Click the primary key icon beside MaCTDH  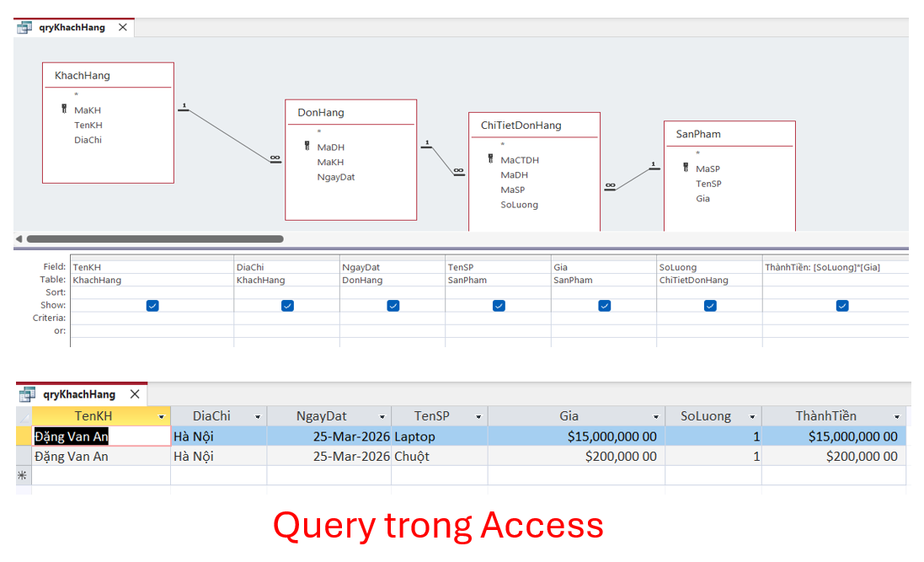click(491, 159)
